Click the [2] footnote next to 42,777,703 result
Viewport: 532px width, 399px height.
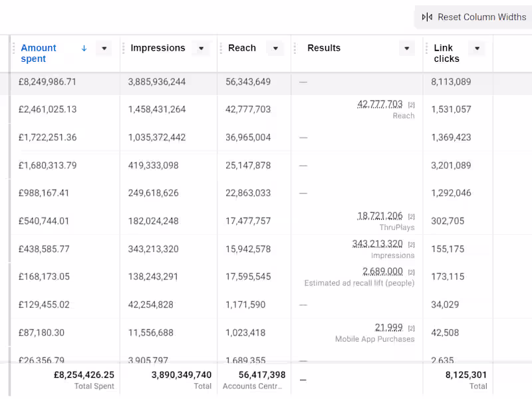point(411,105)
